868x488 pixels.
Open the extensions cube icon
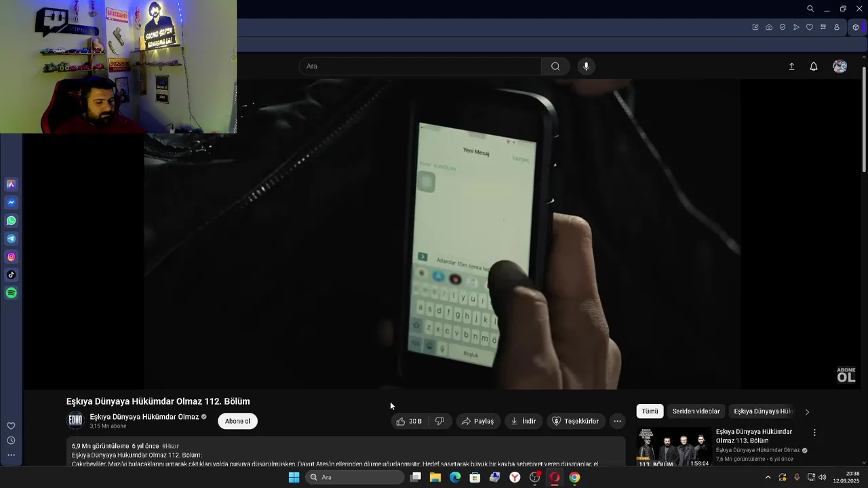click(x=856, y=27)
